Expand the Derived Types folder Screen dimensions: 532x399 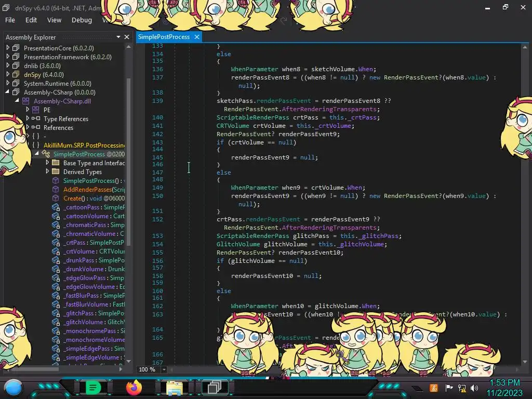tap(47, 171)
